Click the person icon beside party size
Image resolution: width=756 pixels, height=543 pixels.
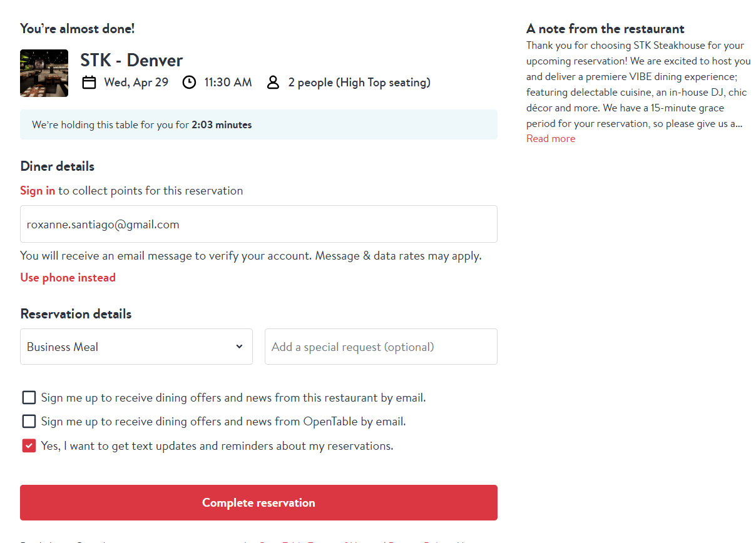click(273, 83)
